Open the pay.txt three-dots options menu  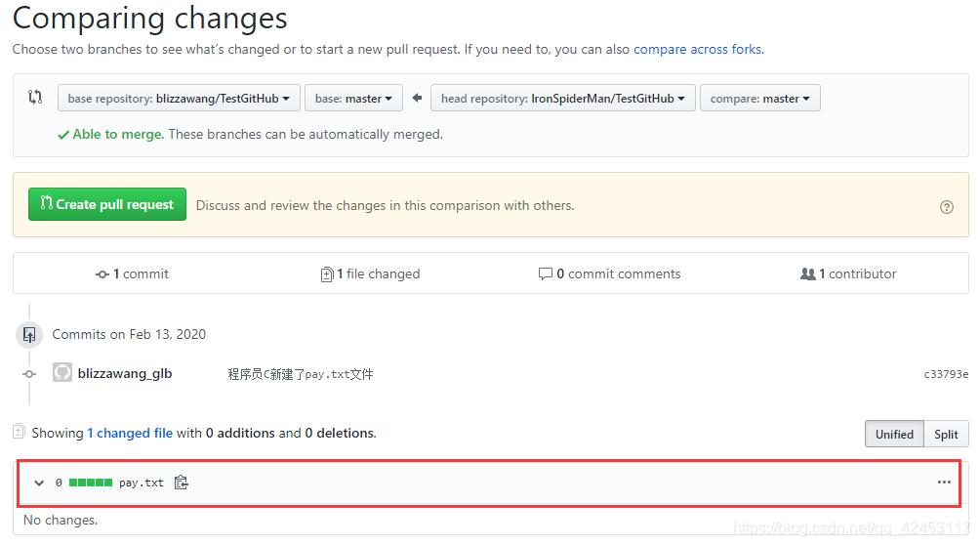(944, 483)
